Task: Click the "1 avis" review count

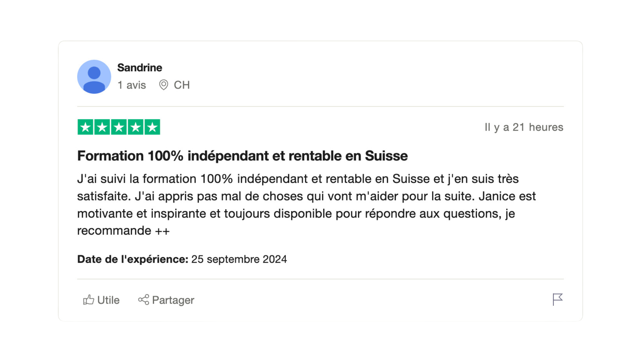Action: pos(131,85)
